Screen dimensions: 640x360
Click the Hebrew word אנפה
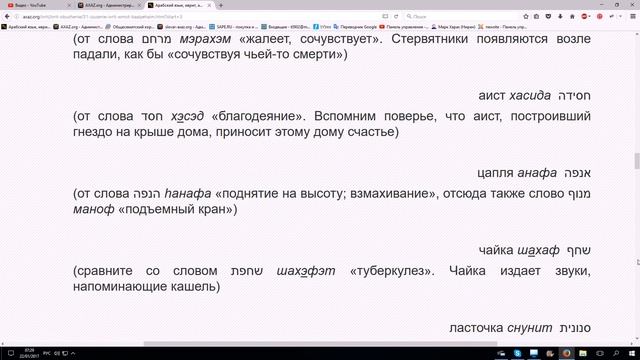click(577, 173)
